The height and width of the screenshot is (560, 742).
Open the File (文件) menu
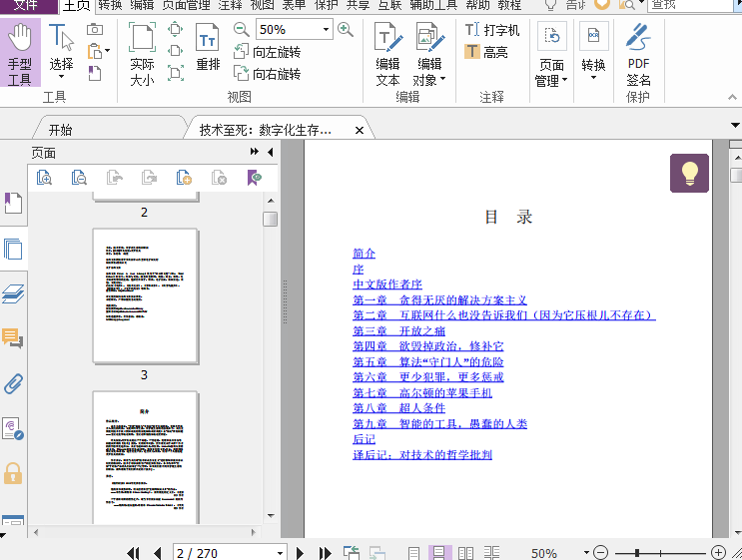click(x=27, y=6)
